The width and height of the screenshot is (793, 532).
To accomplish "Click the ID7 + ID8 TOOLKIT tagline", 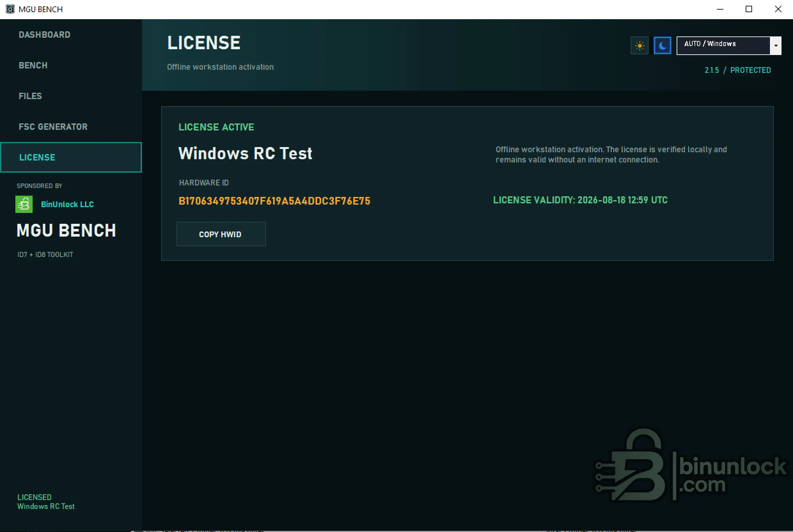I will [45, 254].
